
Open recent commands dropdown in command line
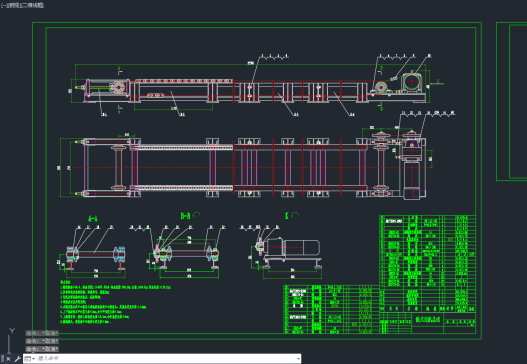[x=29, y=359]
